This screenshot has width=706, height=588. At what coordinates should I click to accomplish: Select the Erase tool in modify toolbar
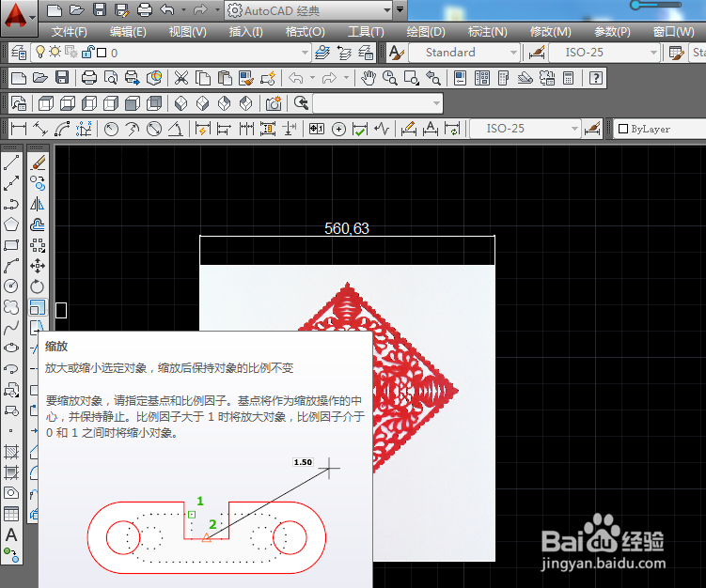pyautogui.click(x=38, y=162)
